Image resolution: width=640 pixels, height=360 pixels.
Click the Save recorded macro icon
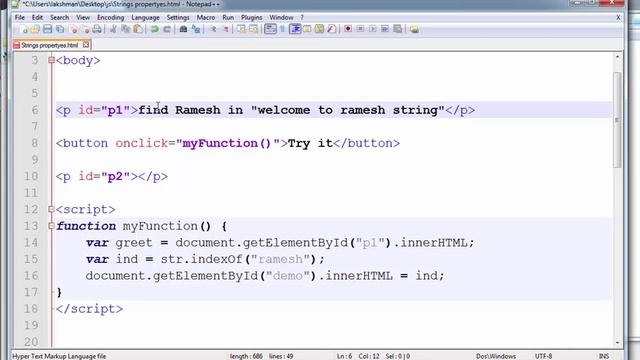point(397,29)
